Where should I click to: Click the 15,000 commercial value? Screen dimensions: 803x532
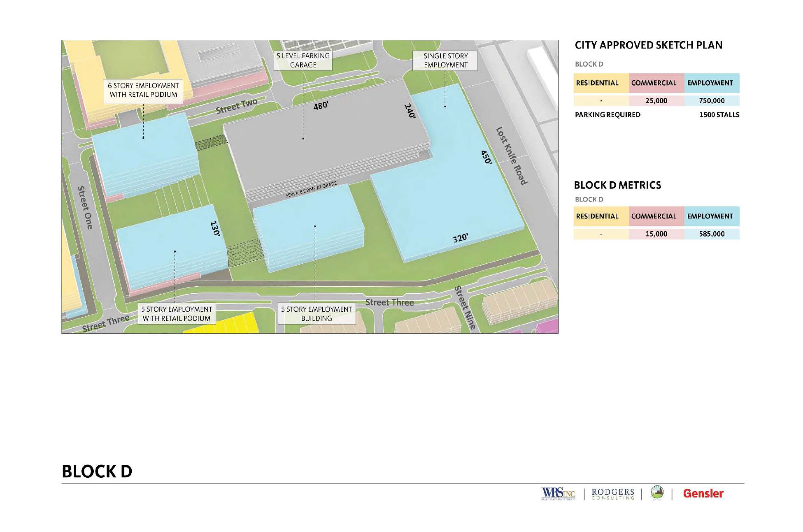(656, 234)
